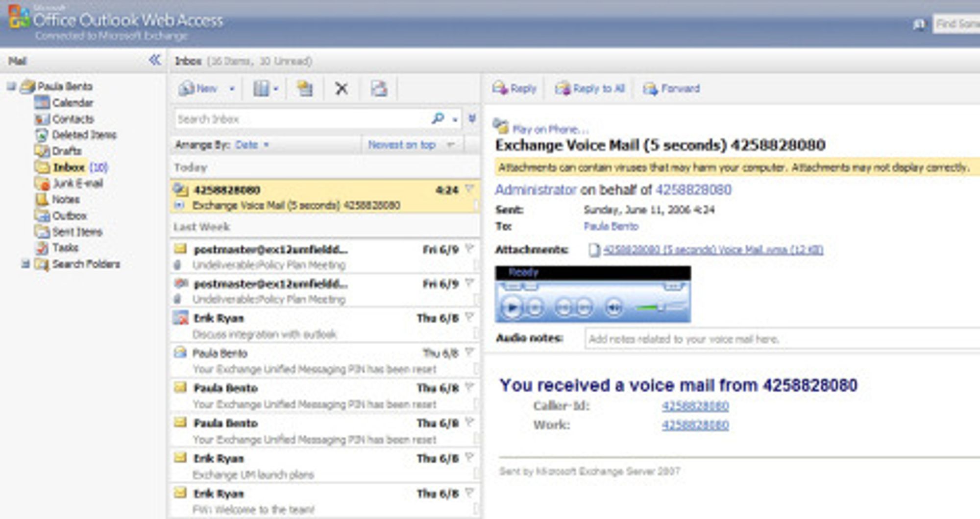Create a New message
The height and width of the screenshot is (519, 980).
[x=198, y=89]
